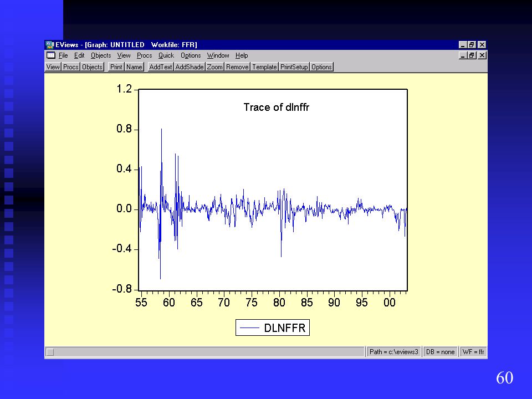Click the PrintSetup toolbar button
The width and height of the screenshot is (532, 399).
click(294, 67)
